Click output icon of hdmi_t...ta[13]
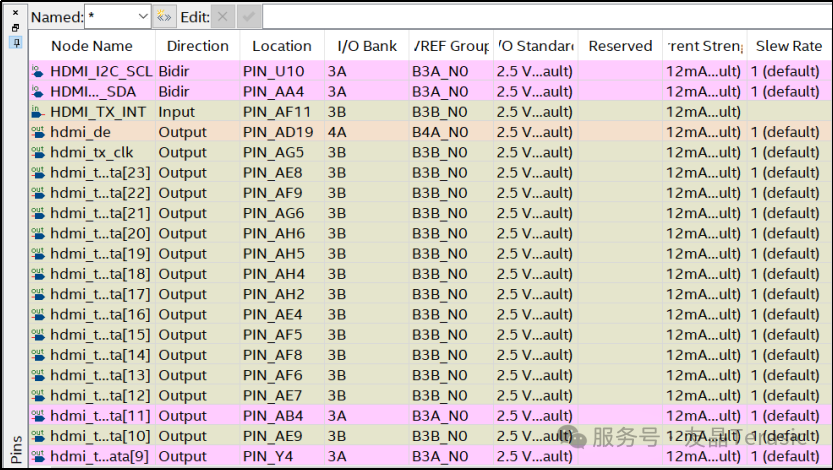Image resolution: width=833 pixels, height=470 pixels. point(38,375)
